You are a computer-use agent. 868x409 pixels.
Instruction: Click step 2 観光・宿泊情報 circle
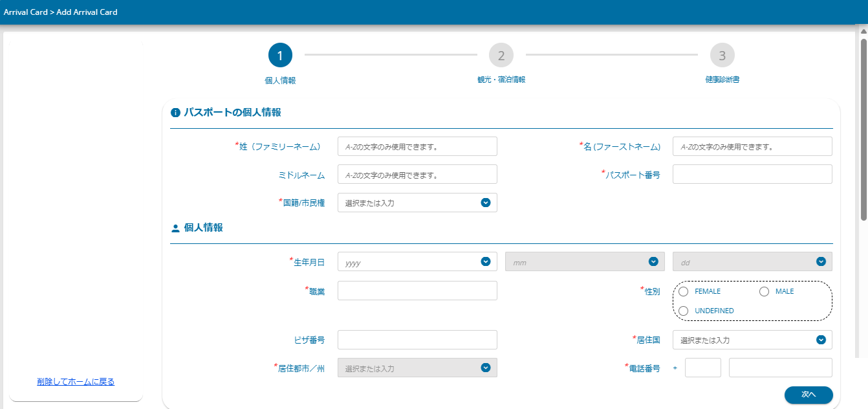(501, 56)
